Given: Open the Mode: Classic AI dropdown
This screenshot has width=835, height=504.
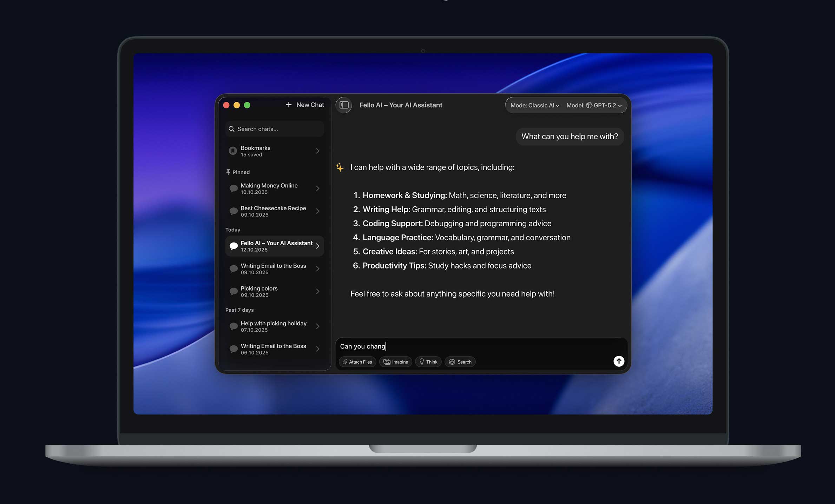Looking at the screenshot, I should [534, 105].
